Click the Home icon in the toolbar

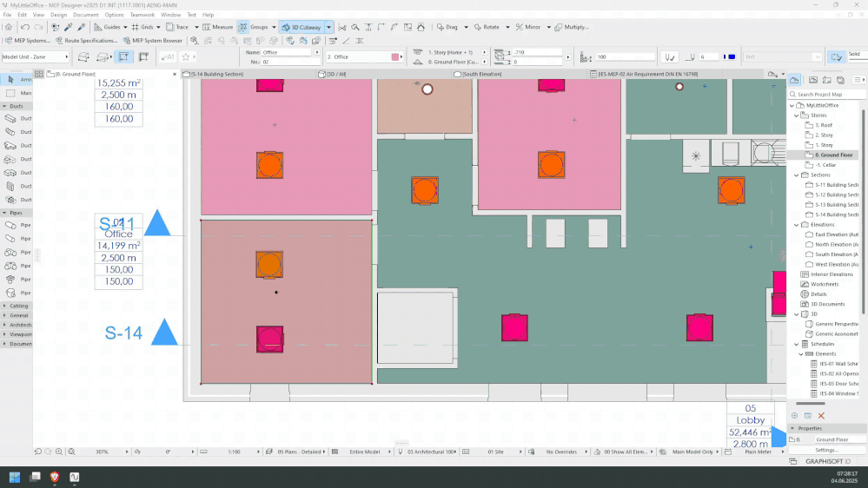tap(9, 27)
